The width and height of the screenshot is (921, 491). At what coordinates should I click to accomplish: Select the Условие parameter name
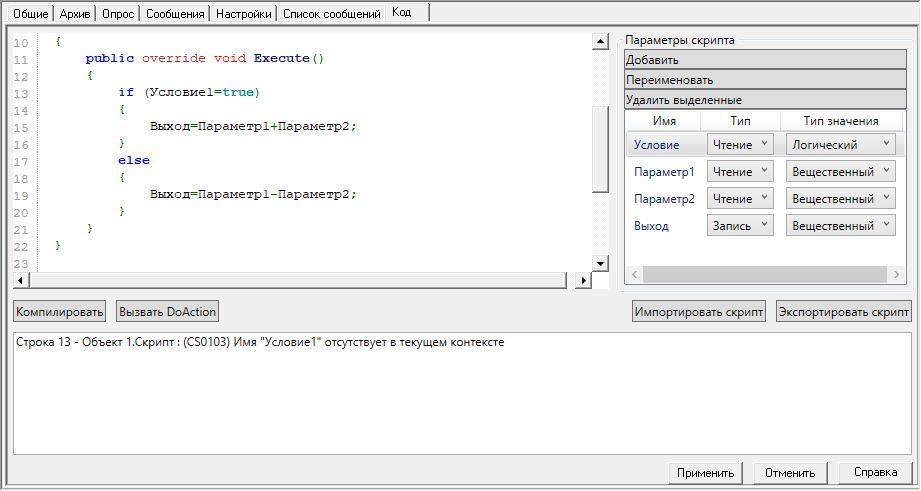pos(656,145)
